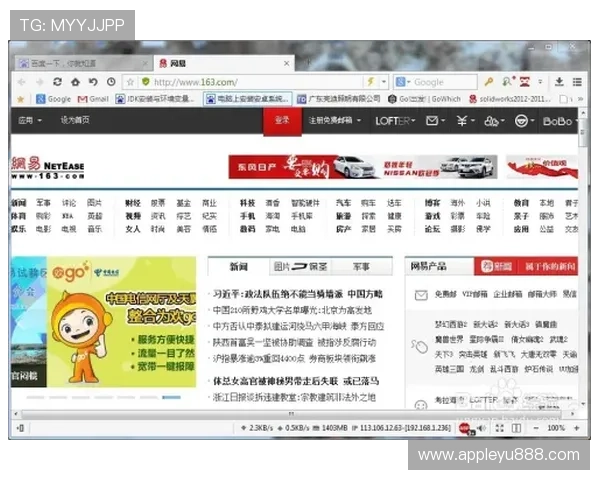Click the envelope mail icon in black bar
The height and width of the screenshot is (480, 600).
coord(432,121)
